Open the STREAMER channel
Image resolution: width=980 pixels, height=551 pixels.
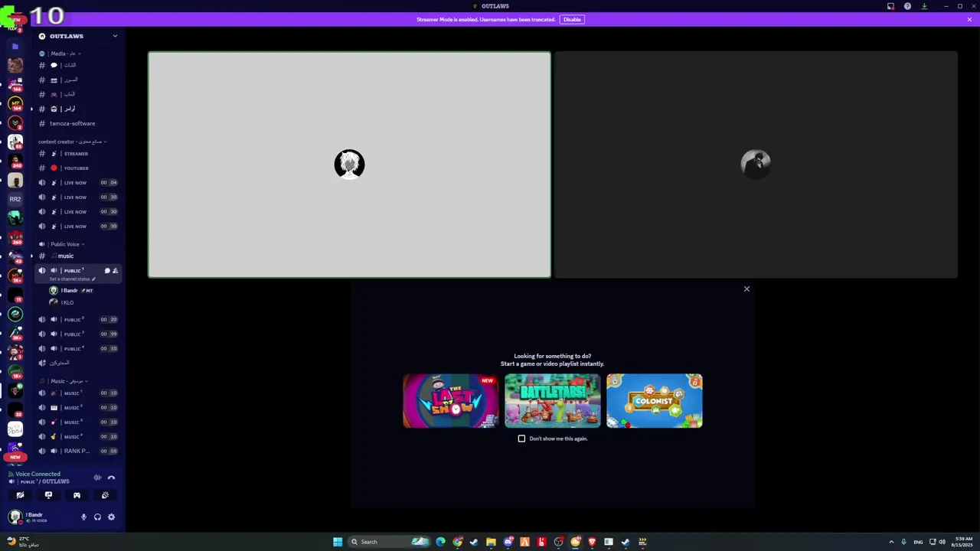click(78, 154)
